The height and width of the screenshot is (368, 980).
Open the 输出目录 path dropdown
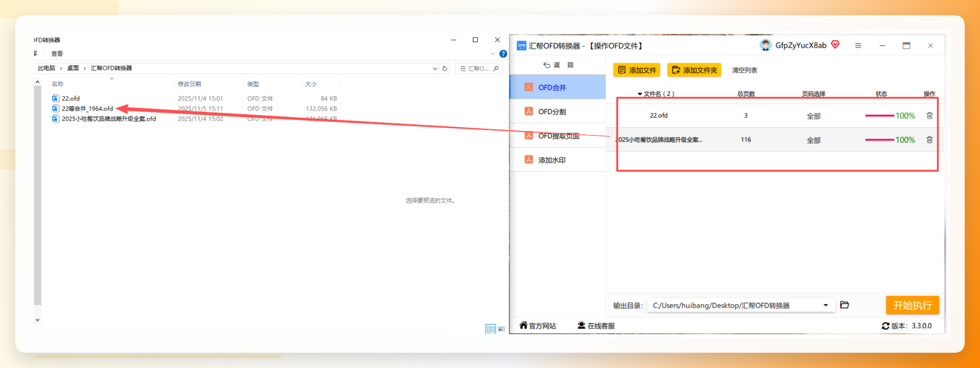[825, 305]
